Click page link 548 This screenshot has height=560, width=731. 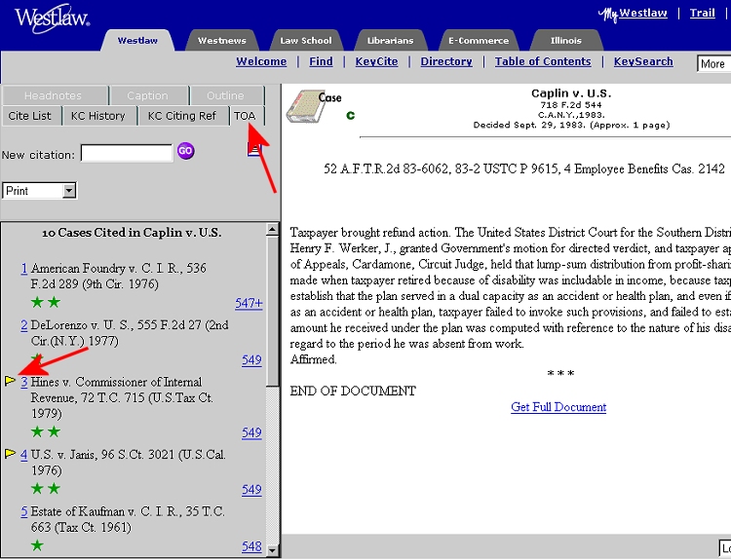pos(251,546)
